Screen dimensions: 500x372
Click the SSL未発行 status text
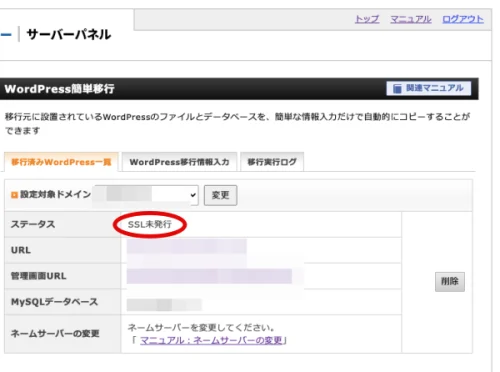[x=150, y=225]
